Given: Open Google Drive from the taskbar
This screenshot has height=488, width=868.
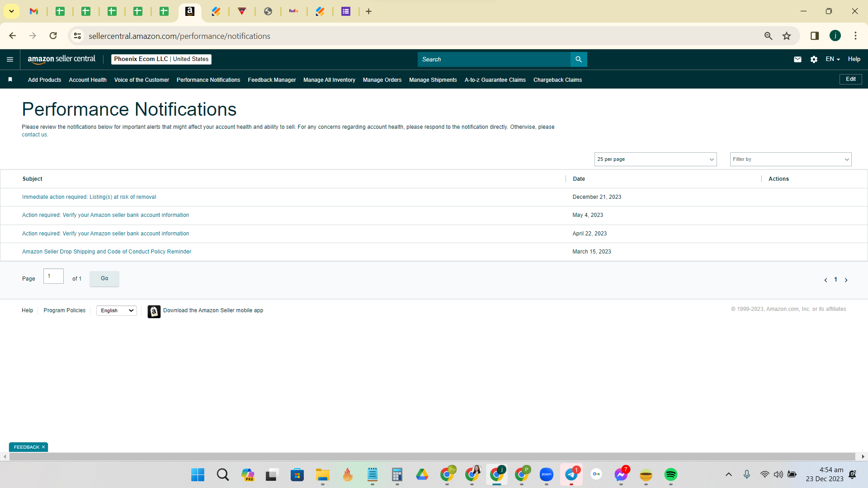Looking at the screenshot, I should (422, 474).
